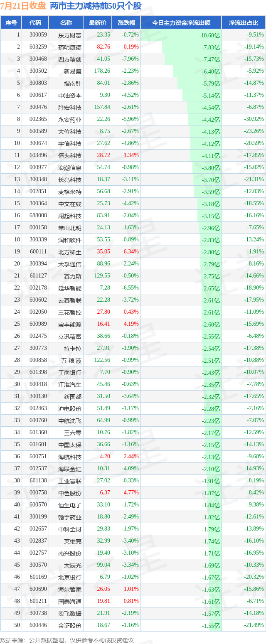Click the -20.32% ratio of 北京银行
Viewport: 266px width, 644px height.
[x=255, y=577]
